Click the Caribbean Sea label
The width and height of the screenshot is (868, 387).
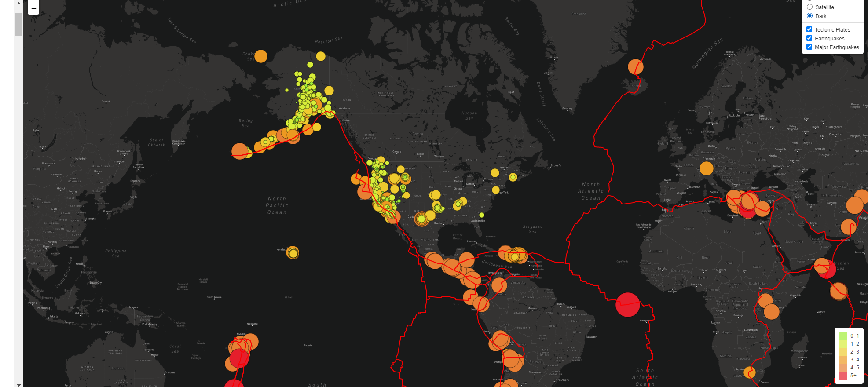click(497, 264)
